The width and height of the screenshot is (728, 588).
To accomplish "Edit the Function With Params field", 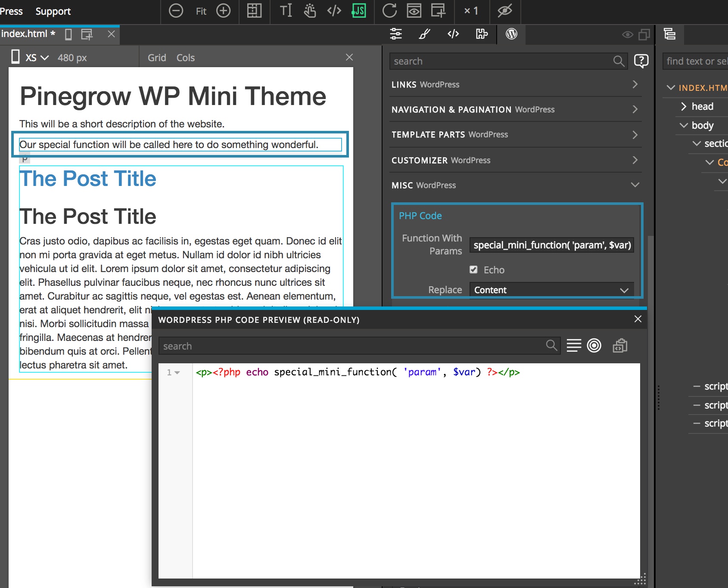I will 551,245.
